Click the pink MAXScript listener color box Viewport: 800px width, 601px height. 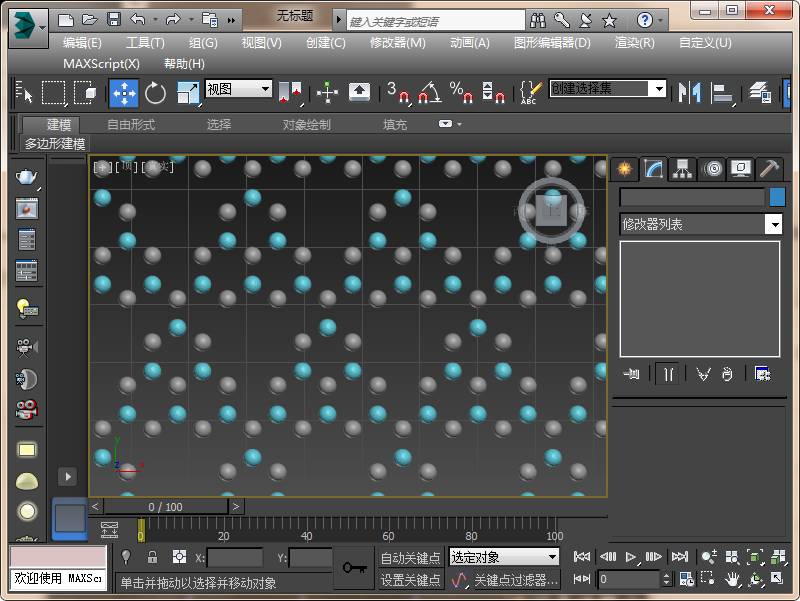(58, 557)
